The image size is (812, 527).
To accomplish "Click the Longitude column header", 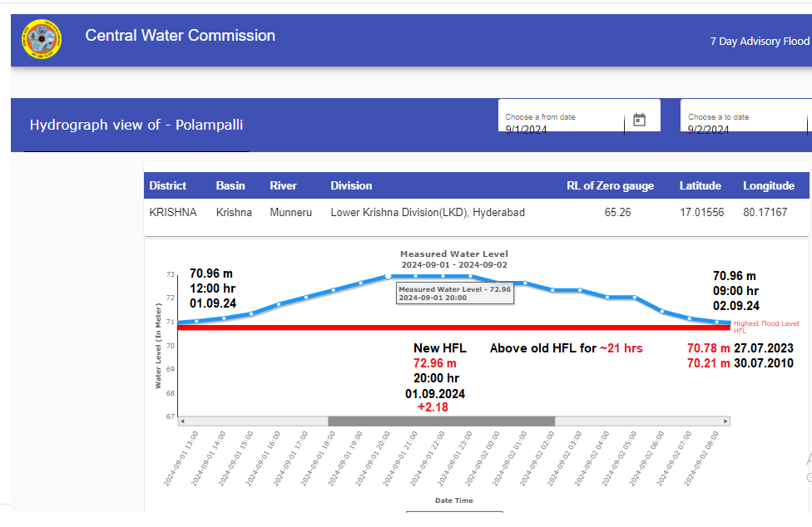I will pos(769,185).
